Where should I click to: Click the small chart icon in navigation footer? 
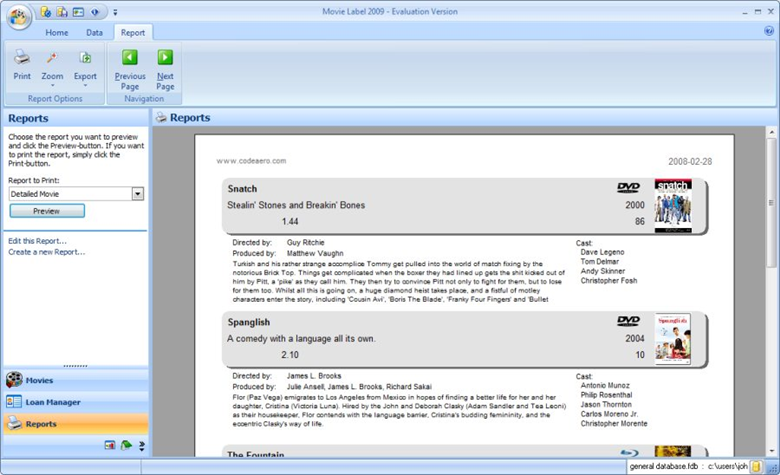[110, 445]
